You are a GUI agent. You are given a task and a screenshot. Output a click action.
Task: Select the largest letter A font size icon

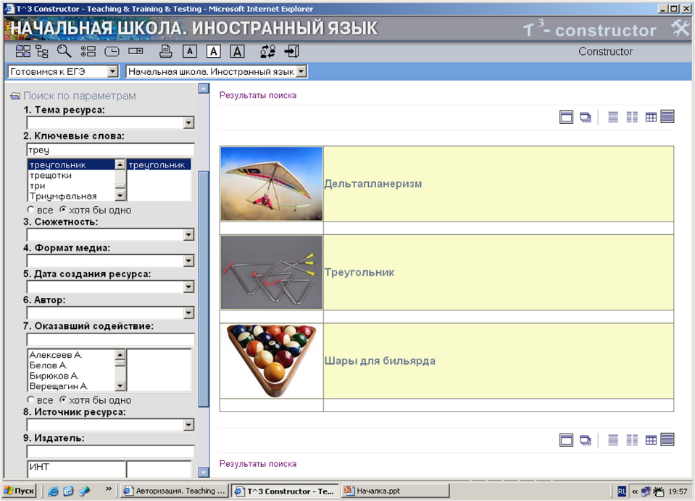pyautogui.click(x=237, y=51)
